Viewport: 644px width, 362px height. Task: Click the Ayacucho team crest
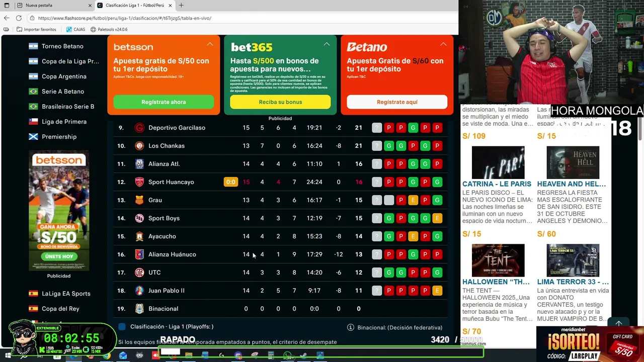pos(139,236)
